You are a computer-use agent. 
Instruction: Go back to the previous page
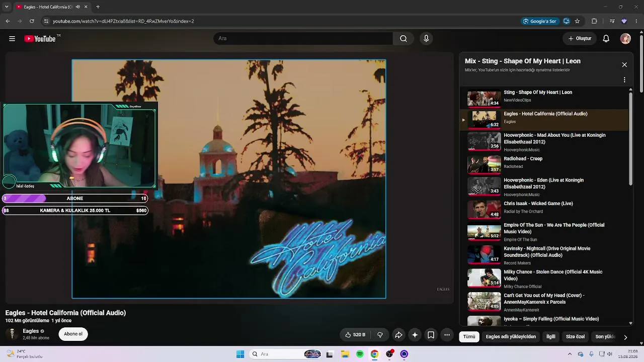point(8,21)
